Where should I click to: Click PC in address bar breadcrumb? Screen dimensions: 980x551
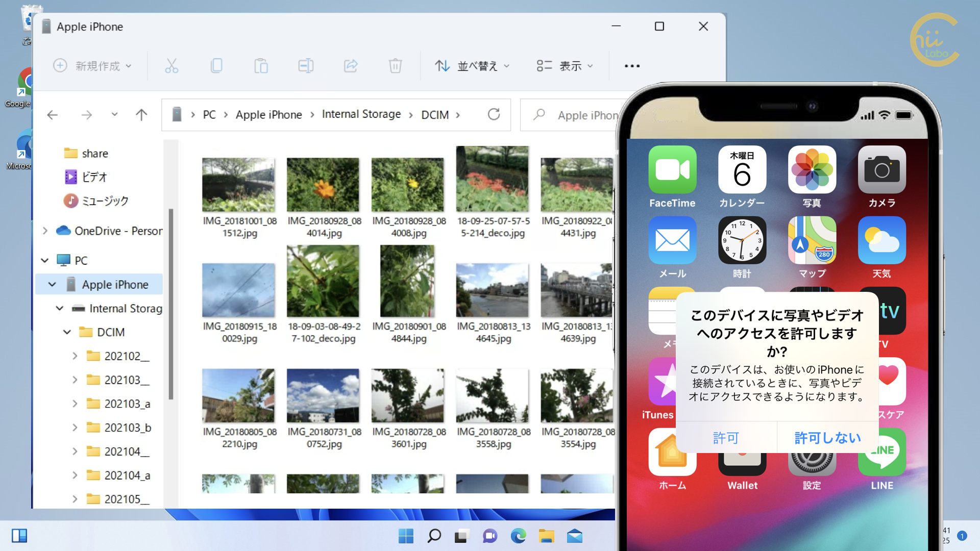coord(209,115)
